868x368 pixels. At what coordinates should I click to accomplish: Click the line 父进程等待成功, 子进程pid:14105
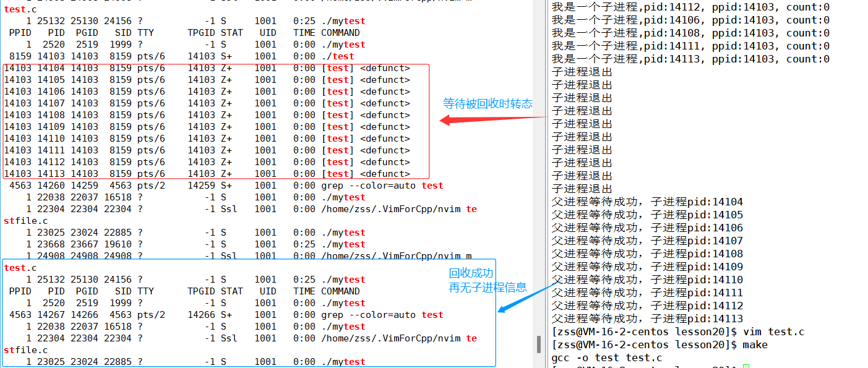[647, 215]
